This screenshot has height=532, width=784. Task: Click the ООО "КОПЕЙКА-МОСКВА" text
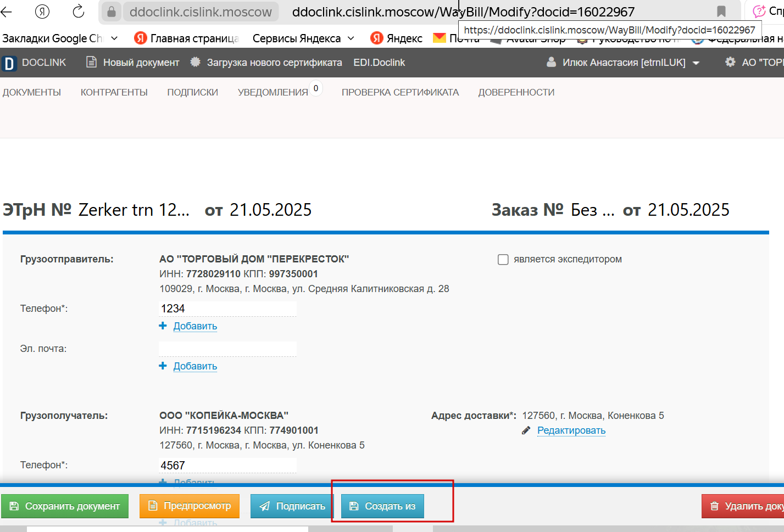tap(224, 416)
